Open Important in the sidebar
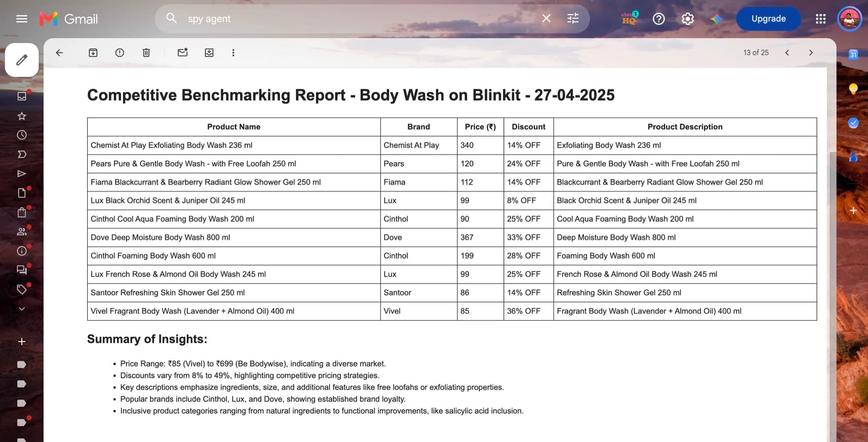Viewport: 868px width, 442px height. tap(22, 154)
